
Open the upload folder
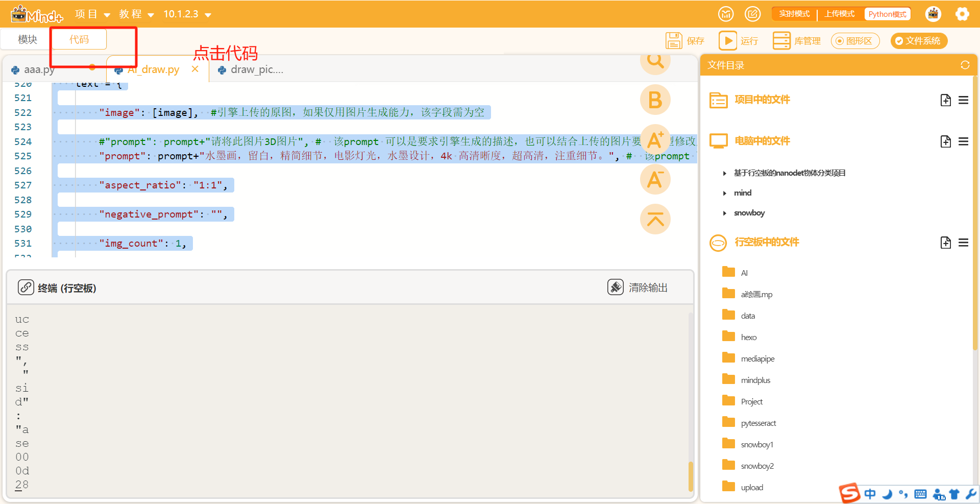743,487
